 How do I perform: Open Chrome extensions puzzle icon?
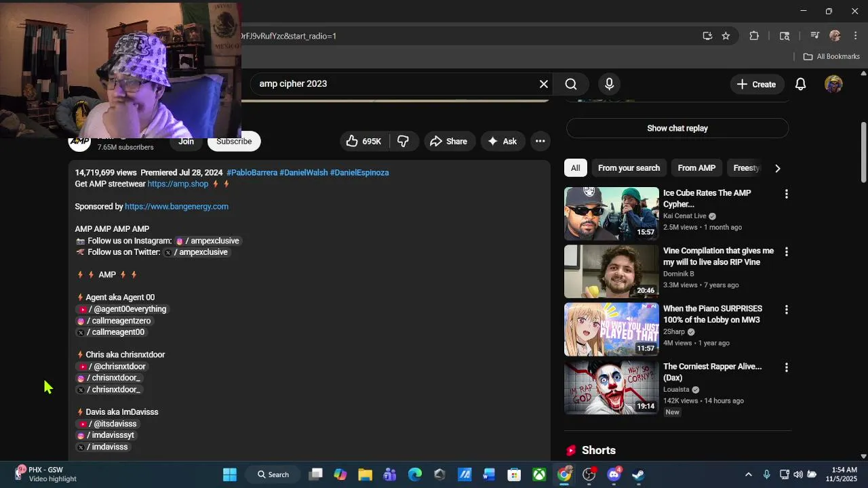[754, 36]
